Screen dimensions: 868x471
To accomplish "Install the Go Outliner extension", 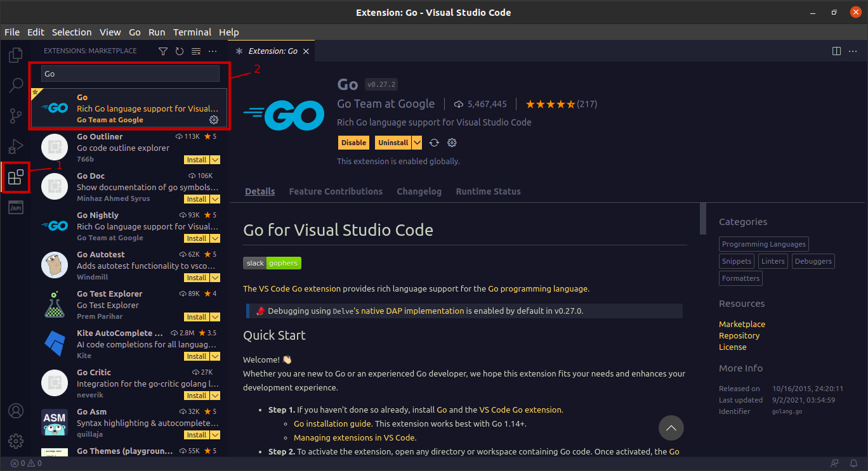I will coord(197,160).
